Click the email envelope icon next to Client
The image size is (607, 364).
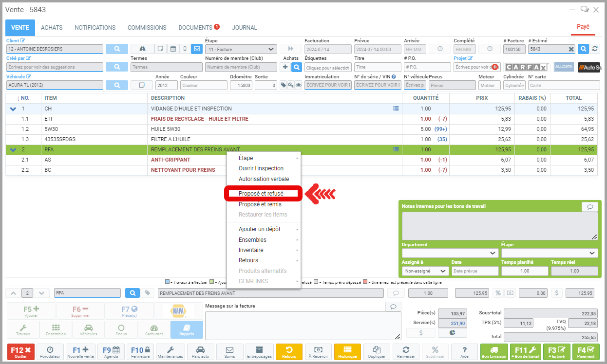(x=197, y=49)
